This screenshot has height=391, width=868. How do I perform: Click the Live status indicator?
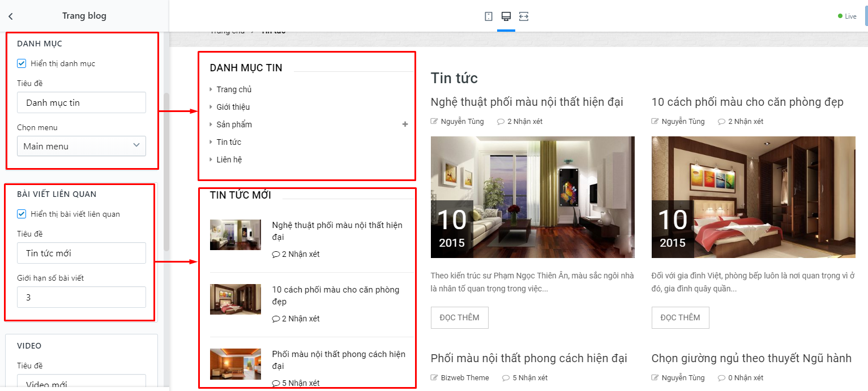[847, 16]
